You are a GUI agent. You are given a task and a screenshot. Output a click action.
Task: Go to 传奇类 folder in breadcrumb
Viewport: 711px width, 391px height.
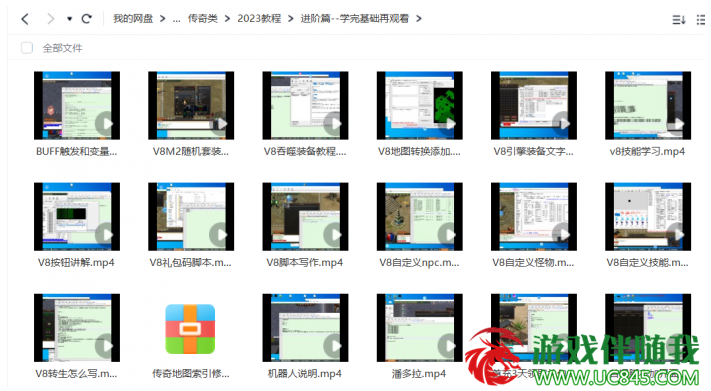[203, 19]
